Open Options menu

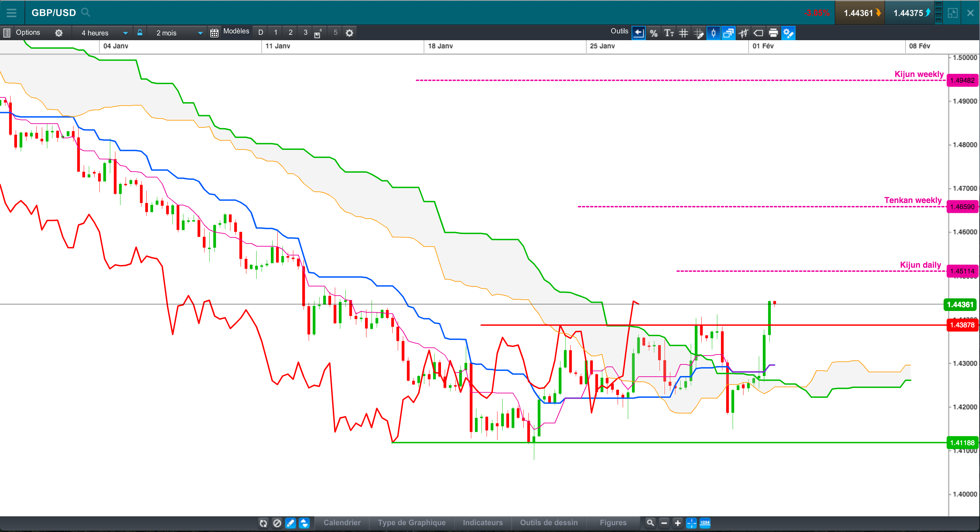click(28, 33)
